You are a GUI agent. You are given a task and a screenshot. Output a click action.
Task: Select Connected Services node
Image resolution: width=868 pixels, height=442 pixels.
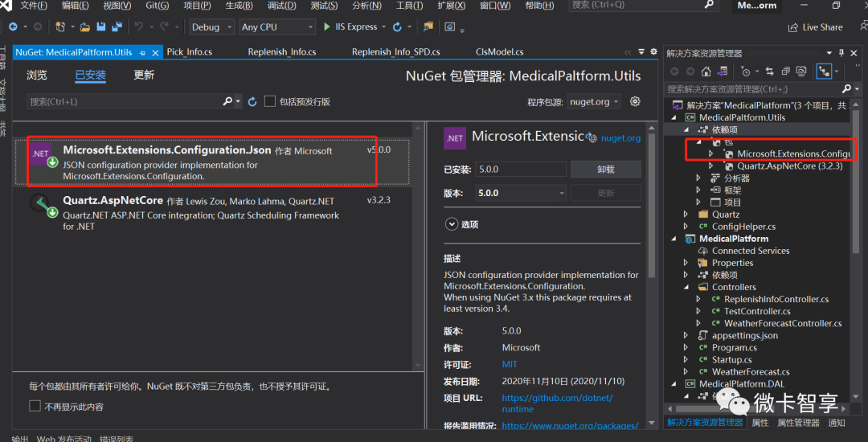(751, 251)
